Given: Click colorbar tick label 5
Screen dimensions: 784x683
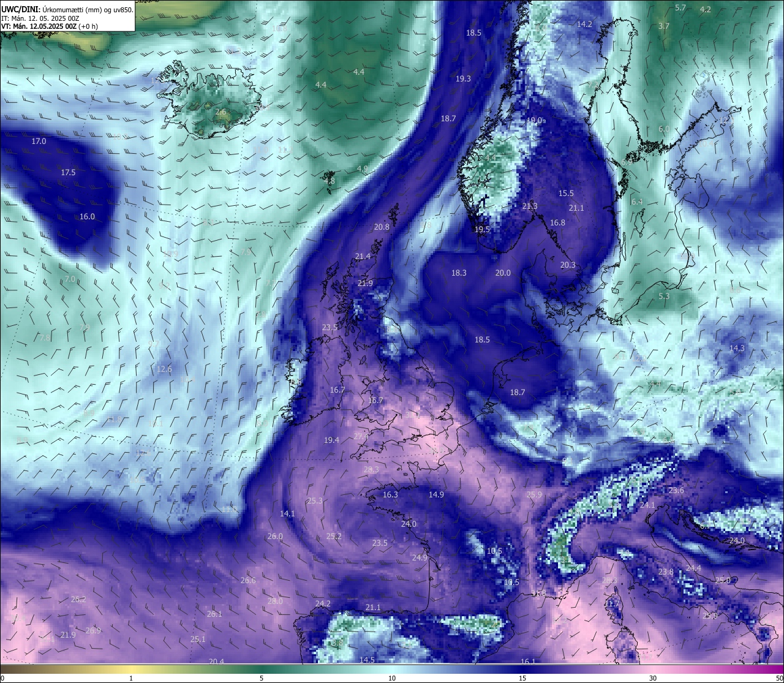Looking at the screenshot, I should [x=262, y=678].
